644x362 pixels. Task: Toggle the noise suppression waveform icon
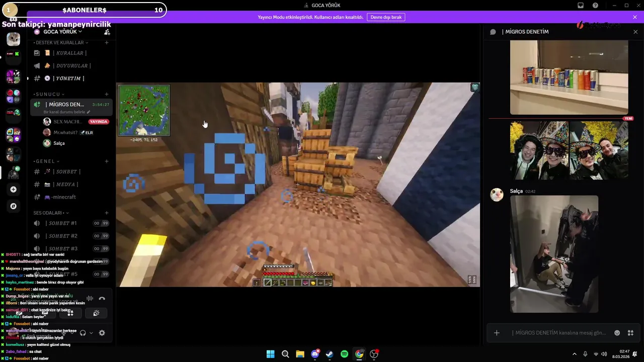click(91, 298)
